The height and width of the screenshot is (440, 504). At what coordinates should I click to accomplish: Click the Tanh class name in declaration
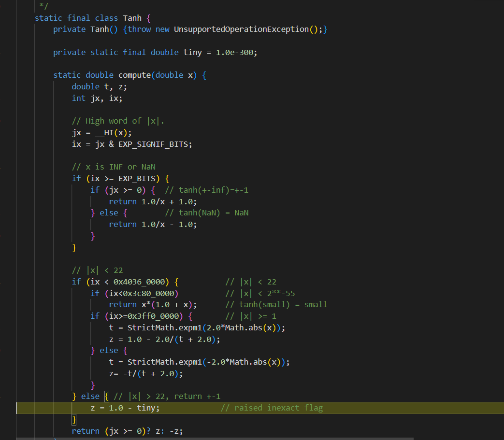point(132,18)
